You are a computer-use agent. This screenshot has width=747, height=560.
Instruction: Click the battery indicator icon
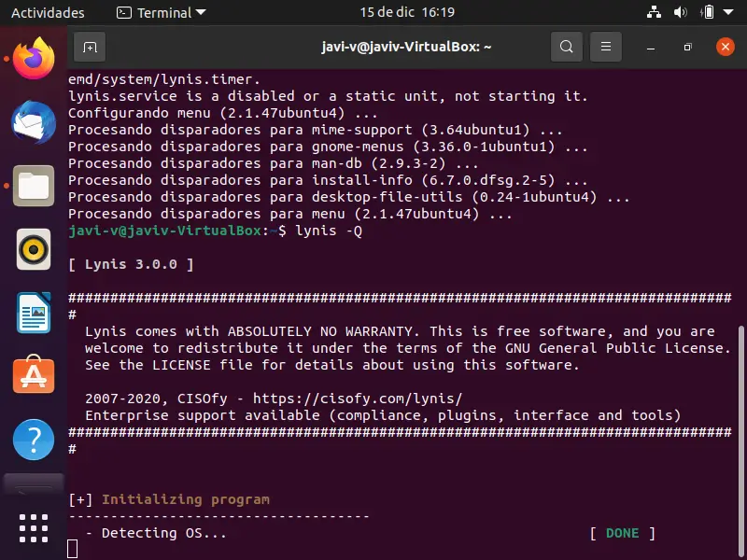pyautogui.click(x=708, y=13)
